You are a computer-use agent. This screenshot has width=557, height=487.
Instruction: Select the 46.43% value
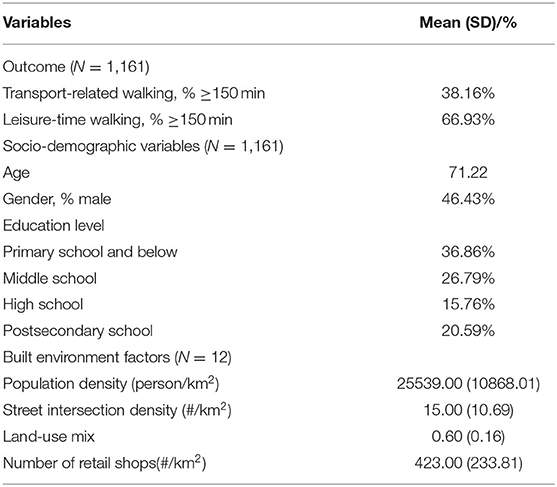tap(468, 199)
